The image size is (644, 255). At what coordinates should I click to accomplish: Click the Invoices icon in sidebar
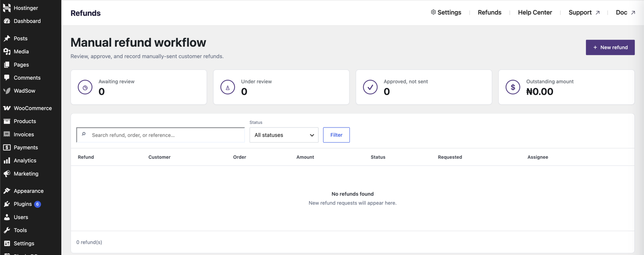point(7,134)
